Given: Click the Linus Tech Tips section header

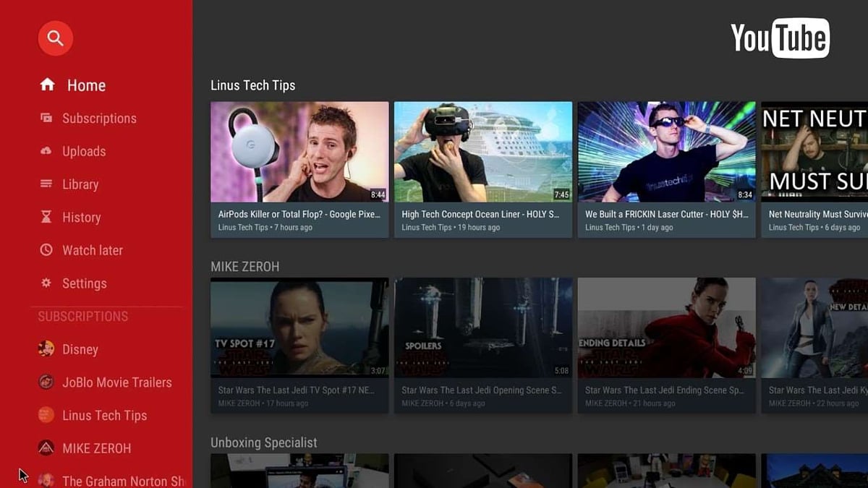Looking at the screenshot, I should pyautogui.click(x=252, y=85).
